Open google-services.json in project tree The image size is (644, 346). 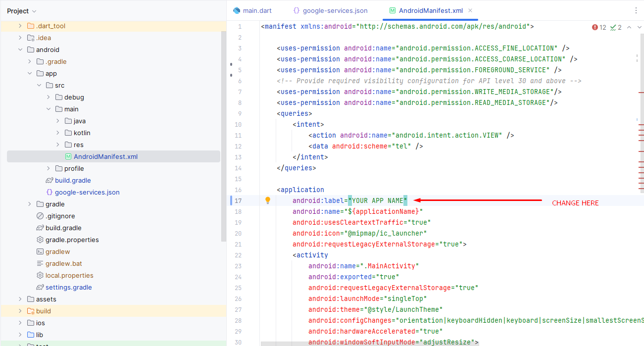pos(87,192)
